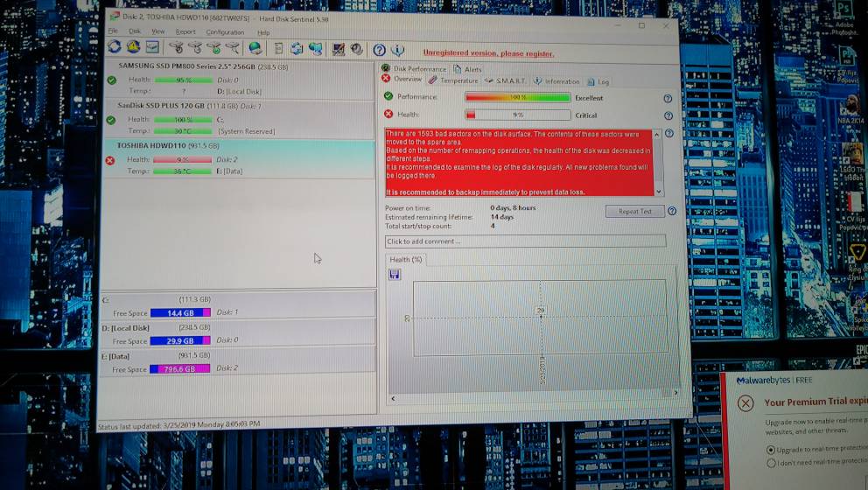Image resolution: width=868 pixels, height=490 pixels.
Task: Open the disk panel toolbar icon
Action: pyautogui.click(x=152, y=47)
